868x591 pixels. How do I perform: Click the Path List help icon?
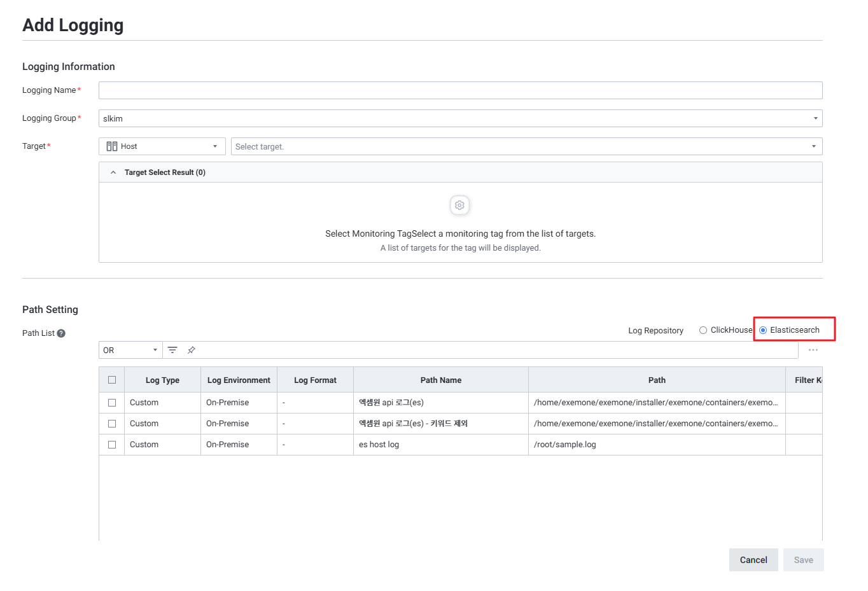click(61, 333)
